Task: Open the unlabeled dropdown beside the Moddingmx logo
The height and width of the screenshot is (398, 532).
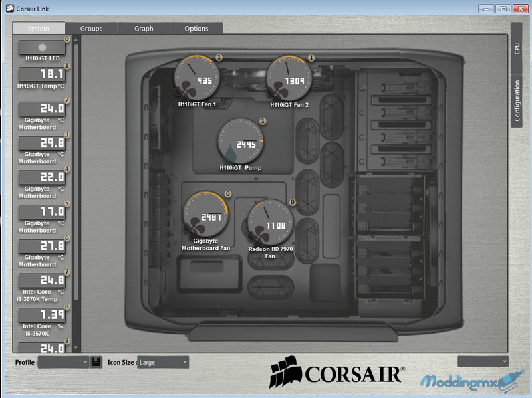Action: [483, 361]
